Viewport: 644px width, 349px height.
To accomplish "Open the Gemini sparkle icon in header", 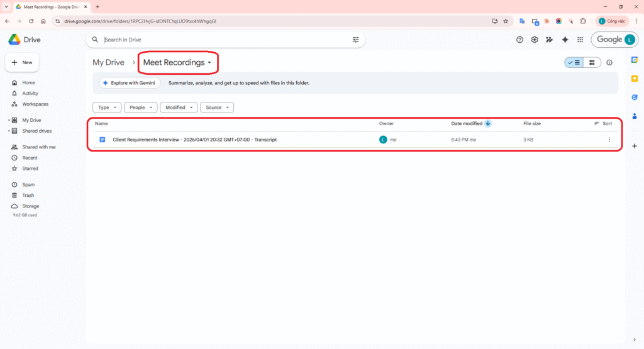I will click(x=565, y=40).
